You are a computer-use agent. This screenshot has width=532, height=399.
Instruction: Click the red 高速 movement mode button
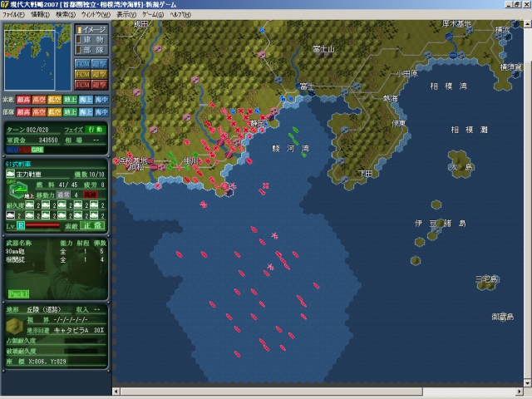[x=91, y=195]
